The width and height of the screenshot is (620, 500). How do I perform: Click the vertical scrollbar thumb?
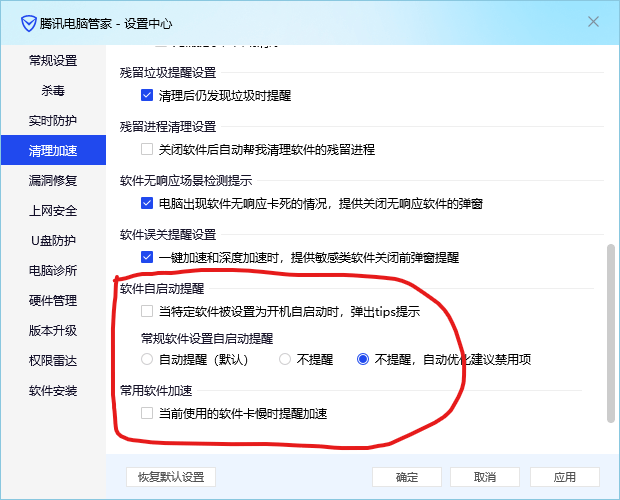tap(611, 334)
